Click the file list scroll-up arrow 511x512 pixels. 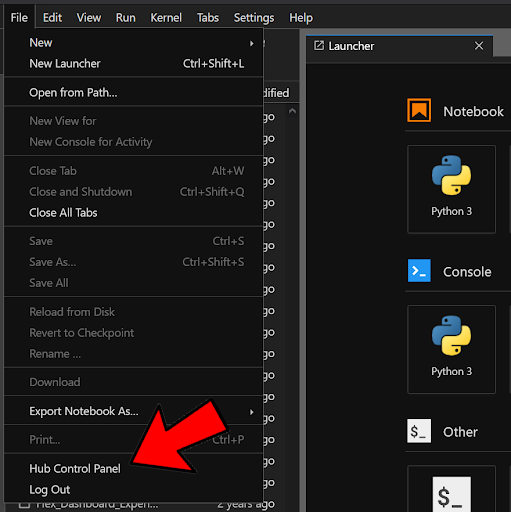click(x=292, y=111)
